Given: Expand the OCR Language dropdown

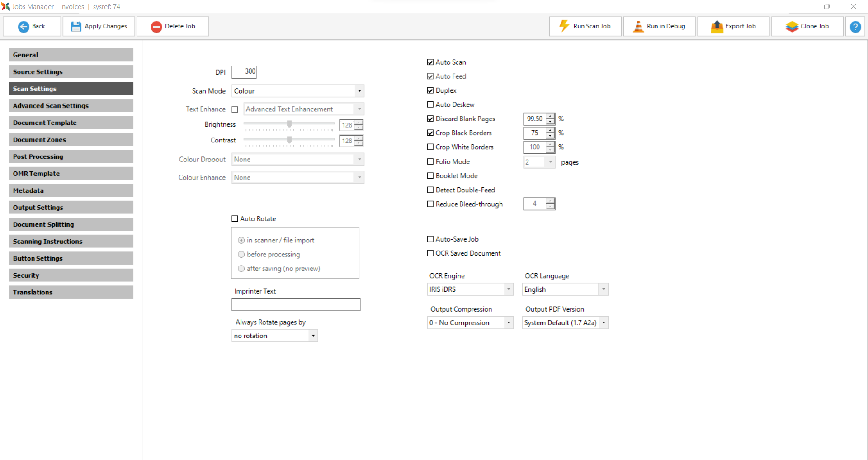Looking at the screenshot, I should coord(604,289).
